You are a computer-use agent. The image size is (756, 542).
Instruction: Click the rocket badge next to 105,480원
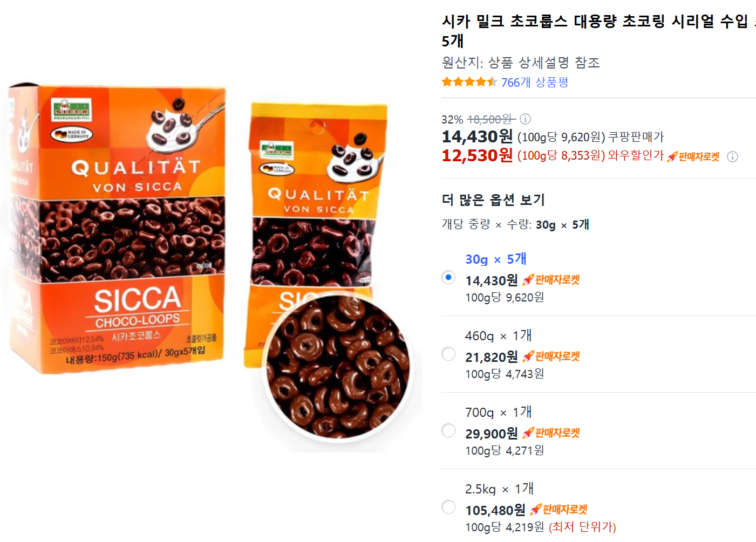click(x=559, y=509)
